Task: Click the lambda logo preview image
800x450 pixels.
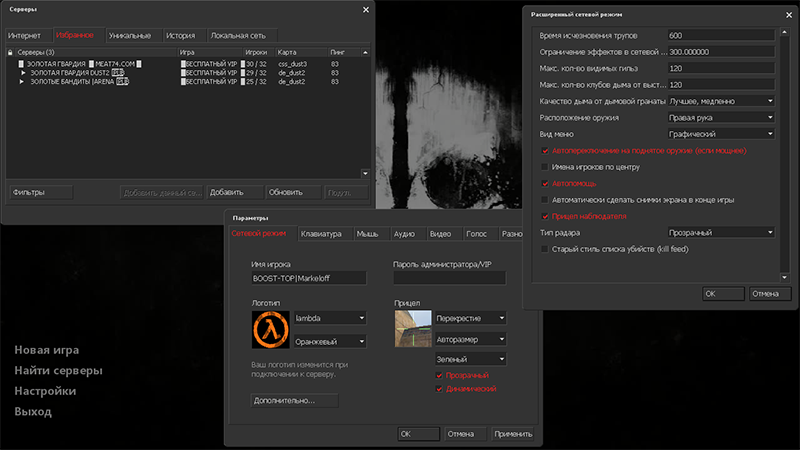Action: pos(270,330)
